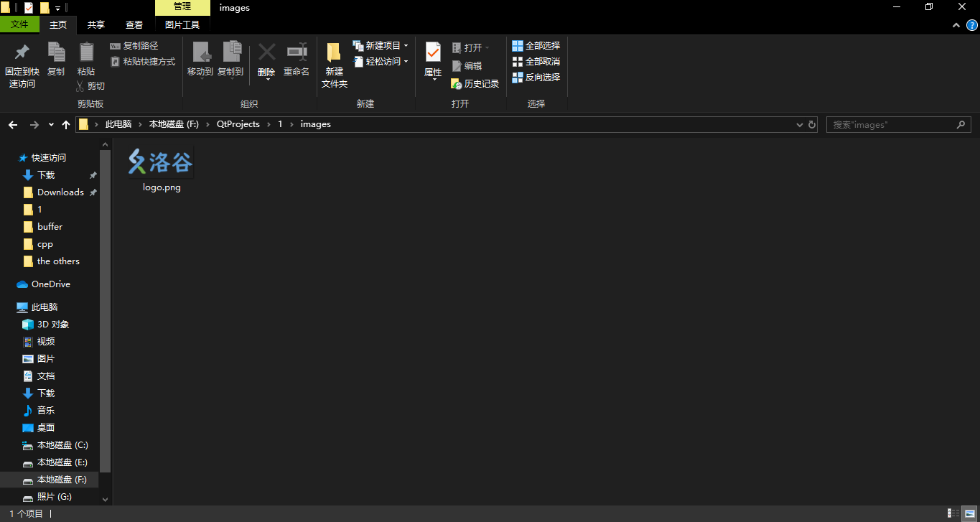Image resolution: width=980 pixels, height=522 pixels.
Task: Go up one folder level arrow
Action: point(66,125)
